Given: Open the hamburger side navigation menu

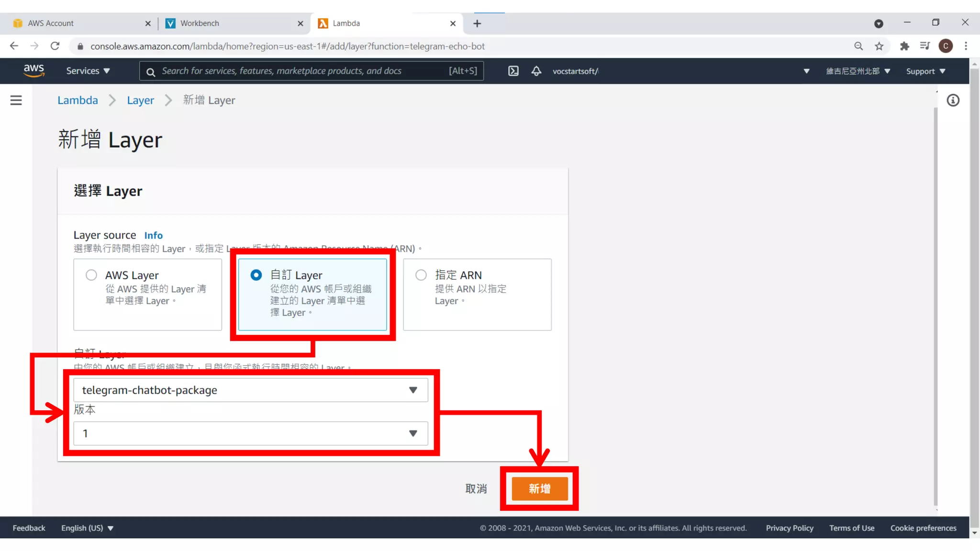Looking at the screenshot, I should [16, 100].
